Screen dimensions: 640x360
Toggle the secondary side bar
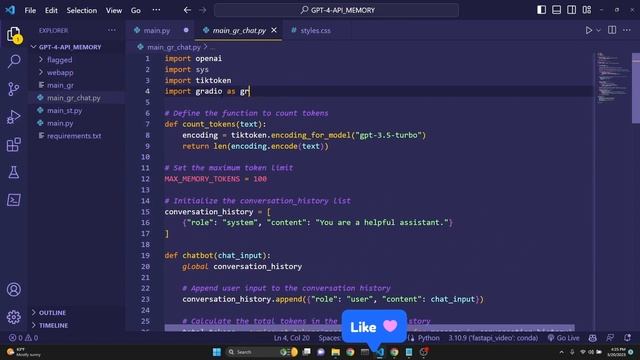coord(571,10)
